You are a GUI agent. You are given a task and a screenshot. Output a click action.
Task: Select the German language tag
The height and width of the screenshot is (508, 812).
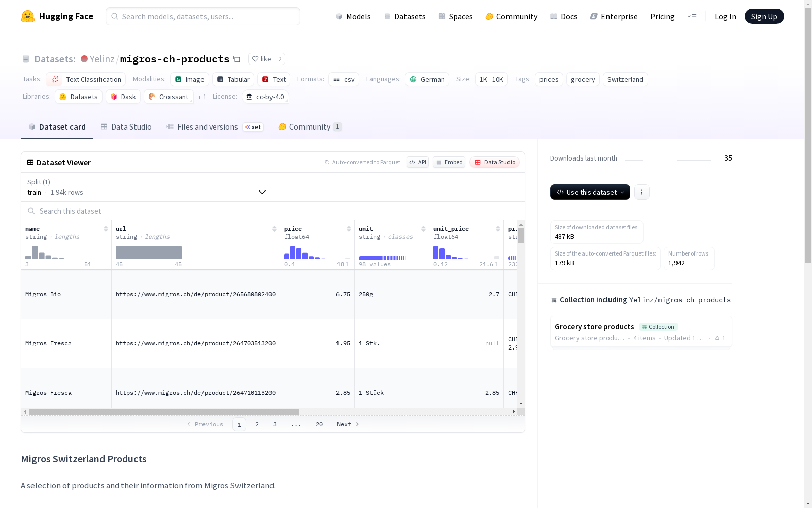click(427, 79)
